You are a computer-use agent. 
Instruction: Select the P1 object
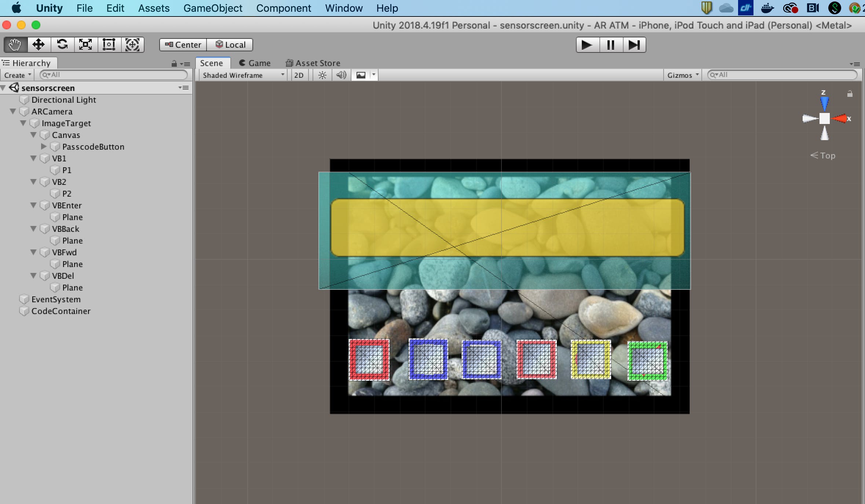click(66, 170)
